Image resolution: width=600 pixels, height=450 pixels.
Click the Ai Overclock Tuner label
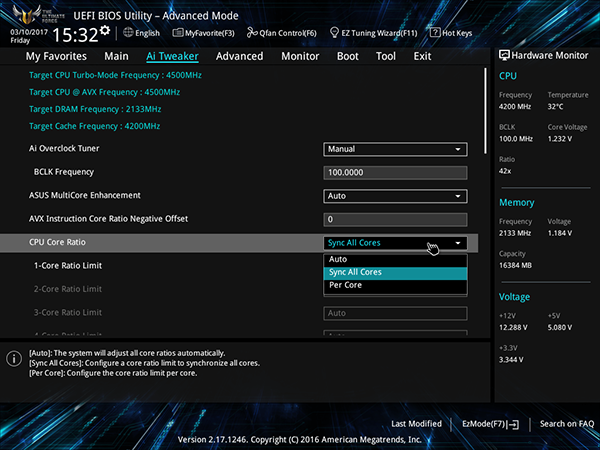click(64, 148)
